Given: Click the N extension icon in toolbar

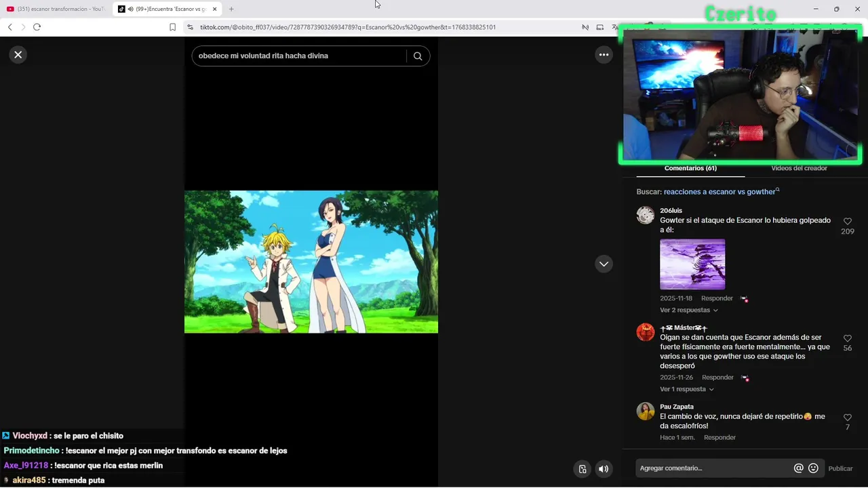Looking at the screenshot, I should 585,27.
